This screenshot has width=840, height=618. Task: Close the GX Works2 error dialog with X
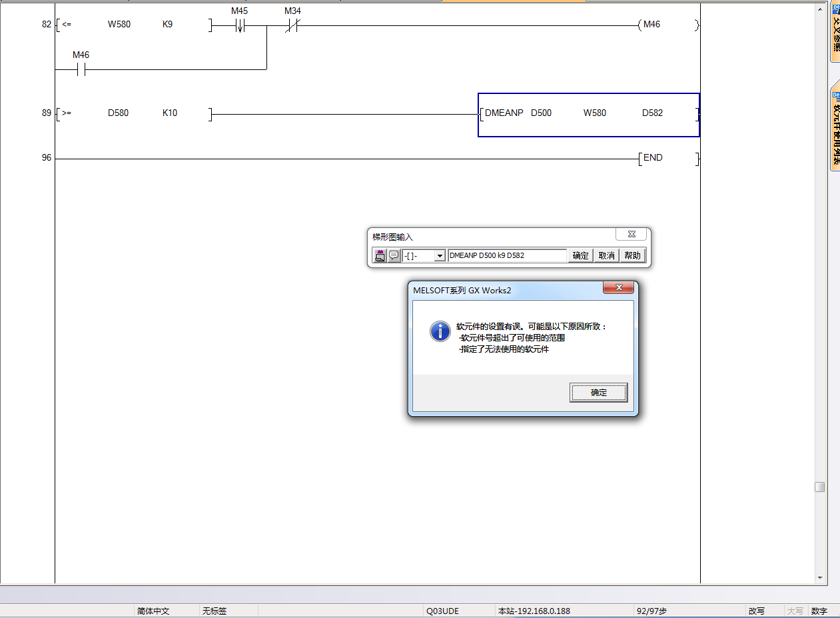point(619,288)
